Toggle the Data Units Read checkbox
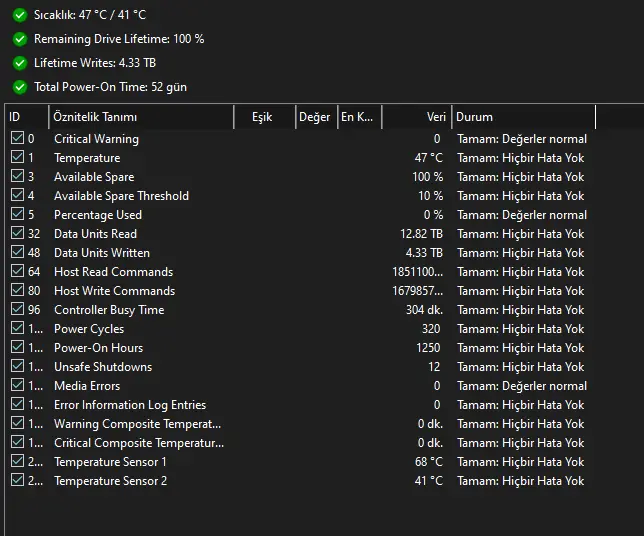Image resolution: width=644 pixels, height=536 pixels. (17, 232)
